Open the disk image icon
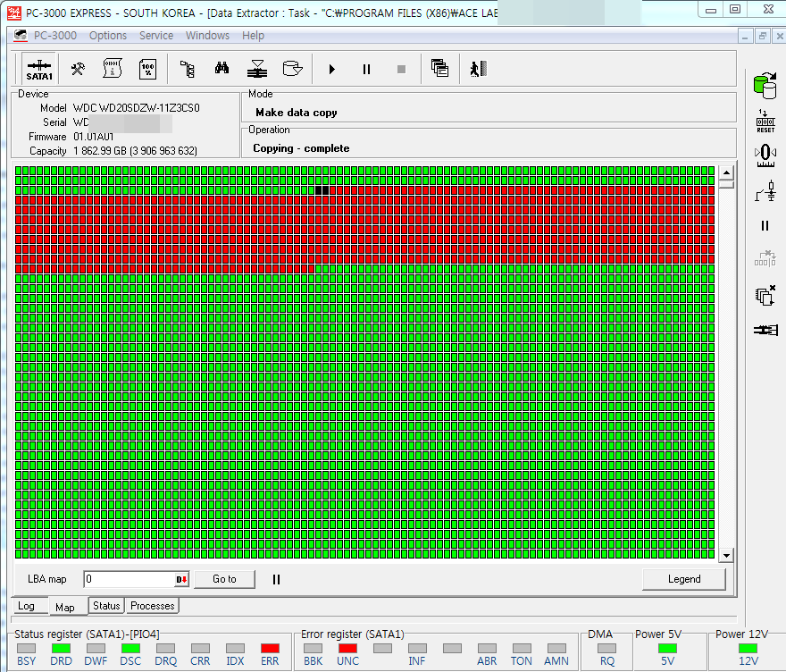The width and height of the screenshot is (786, 672). [x=292, y=68]
